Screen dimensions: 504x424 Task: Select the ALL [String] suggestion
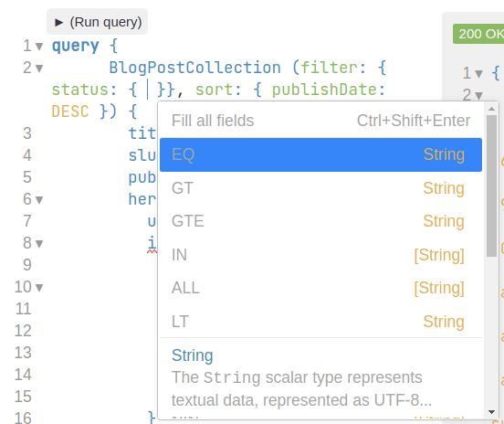point(320,288)
